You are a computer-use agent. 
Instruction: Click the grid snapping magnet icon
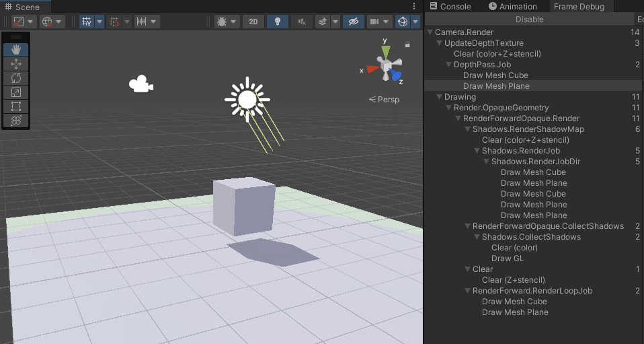coord(115,22)
